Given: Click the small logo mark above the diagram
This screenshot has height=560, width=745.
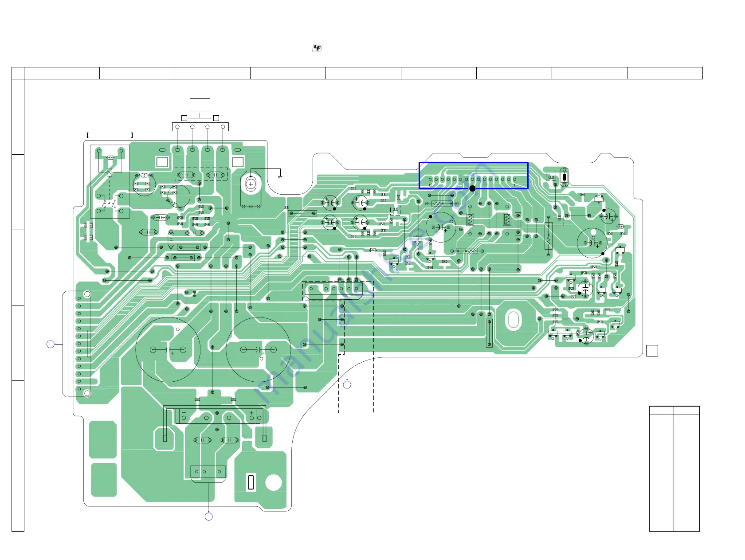Looking at the screenshot, I should click(x=317, y=48).
